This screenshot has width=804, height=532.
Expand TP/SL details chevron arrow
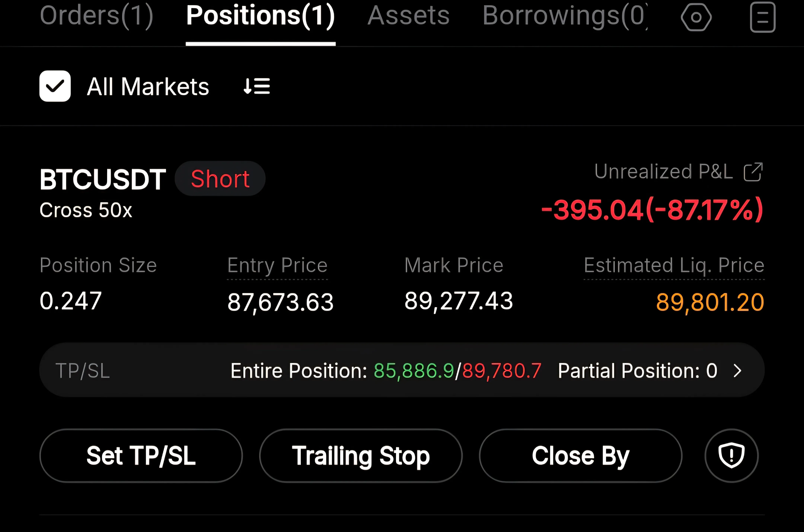point(737,371)
